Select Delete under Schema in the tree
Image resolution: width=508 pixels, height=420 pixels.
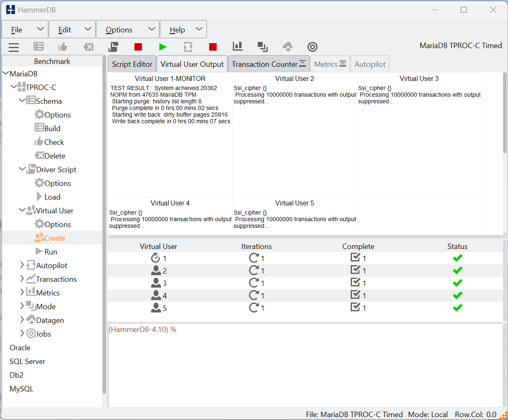pyautogui.click(x=55, y=156)
